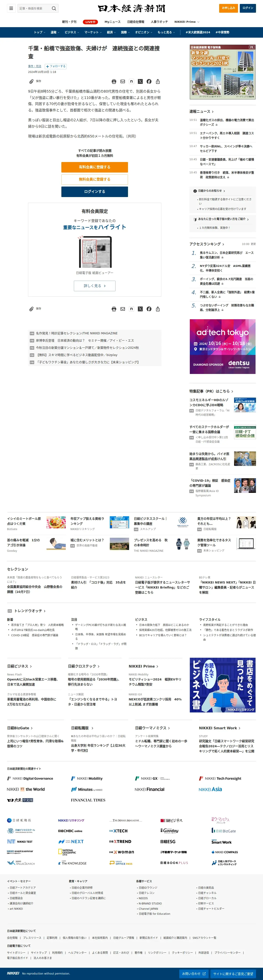Screen dimensions: 263x980
Task: Open the hamburger menu icon
Action: coord(11,8)
